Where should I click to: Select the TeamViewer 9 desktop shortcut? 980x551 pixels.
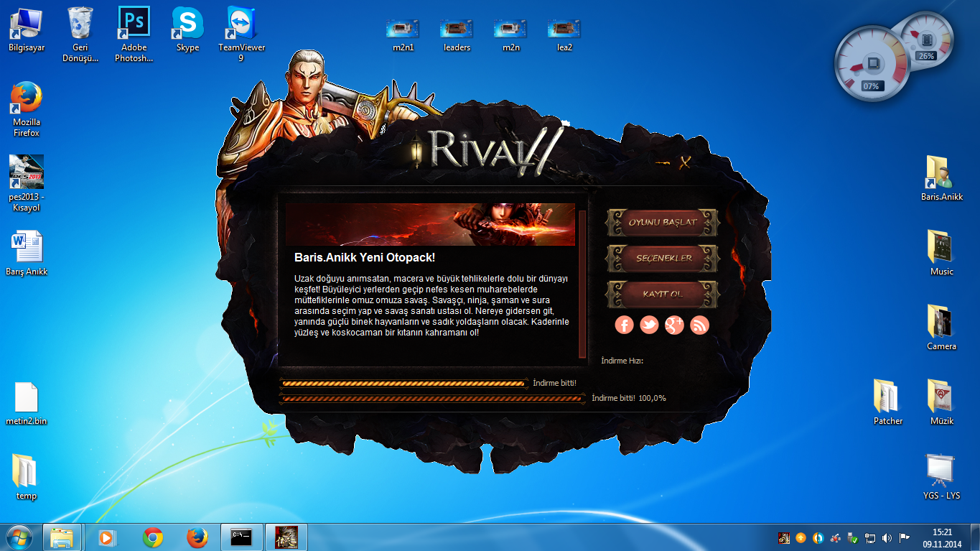[x=242, y=34]
